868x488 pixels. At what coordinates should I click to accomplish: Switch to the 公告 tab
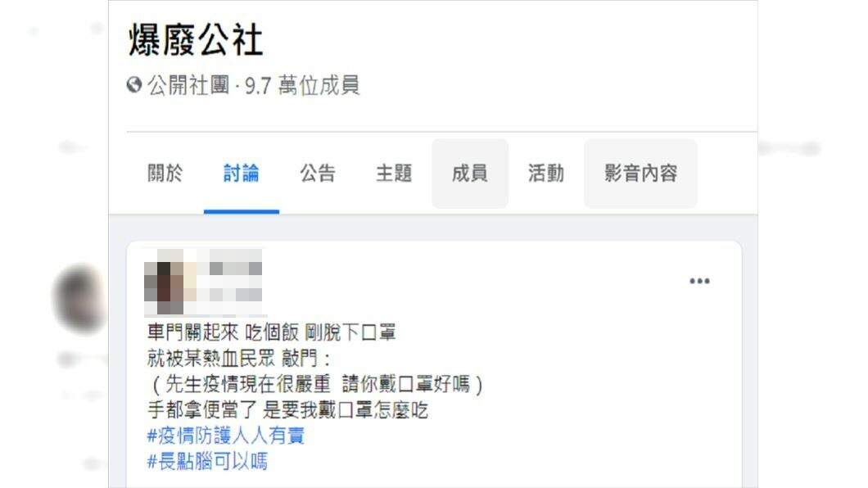[318, 174]
